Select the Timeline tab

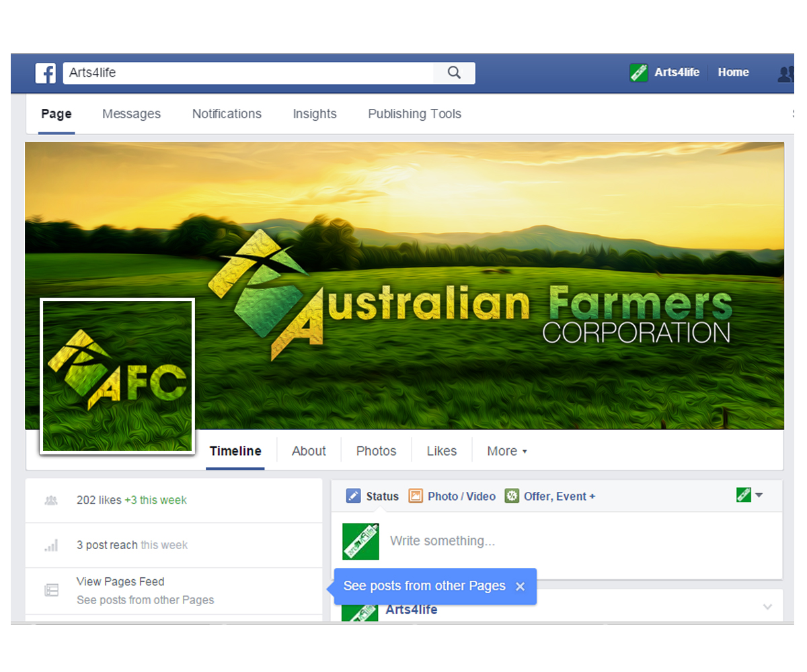(235, 451)
